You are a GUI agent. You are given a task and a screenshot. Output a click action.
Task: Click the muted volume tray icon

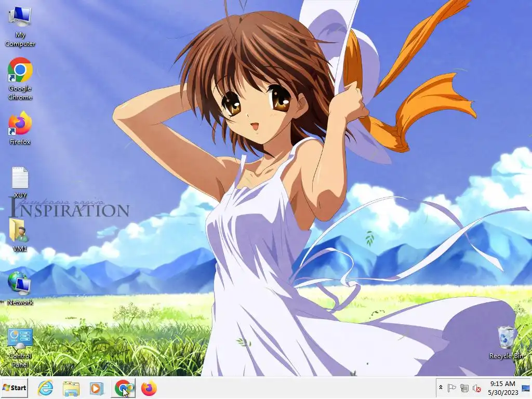point(477,388)
